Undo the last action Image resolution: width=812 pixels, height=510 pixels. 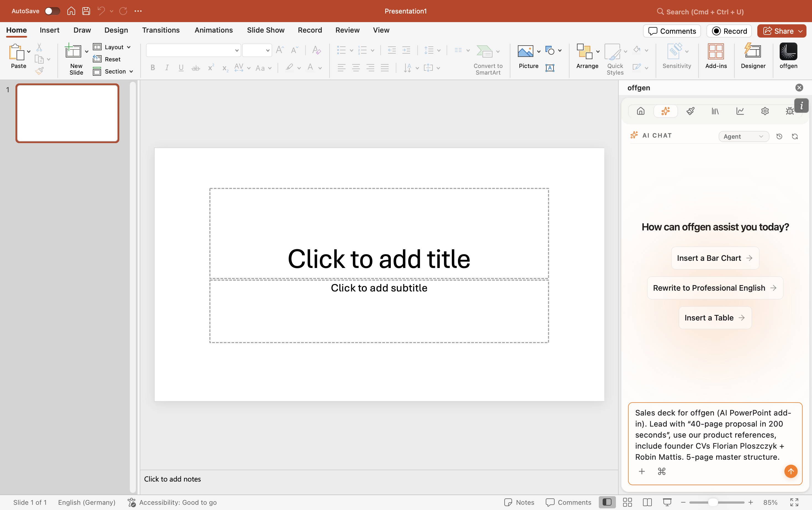101,11
